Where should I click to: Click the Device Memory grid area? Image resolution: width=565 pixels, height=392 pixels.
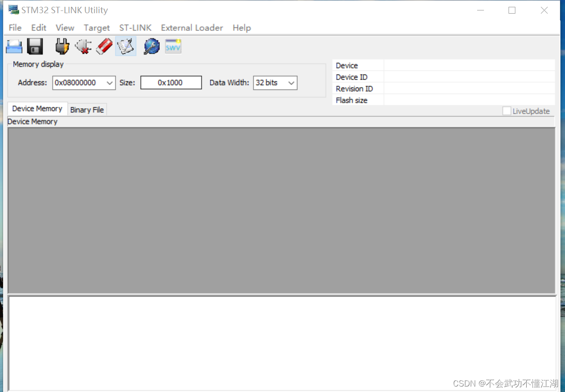281,211
